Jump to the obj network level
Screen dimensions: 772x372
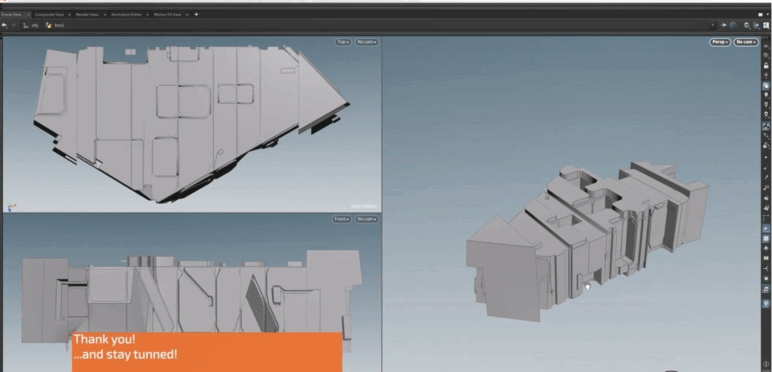[x=31, y=25]
